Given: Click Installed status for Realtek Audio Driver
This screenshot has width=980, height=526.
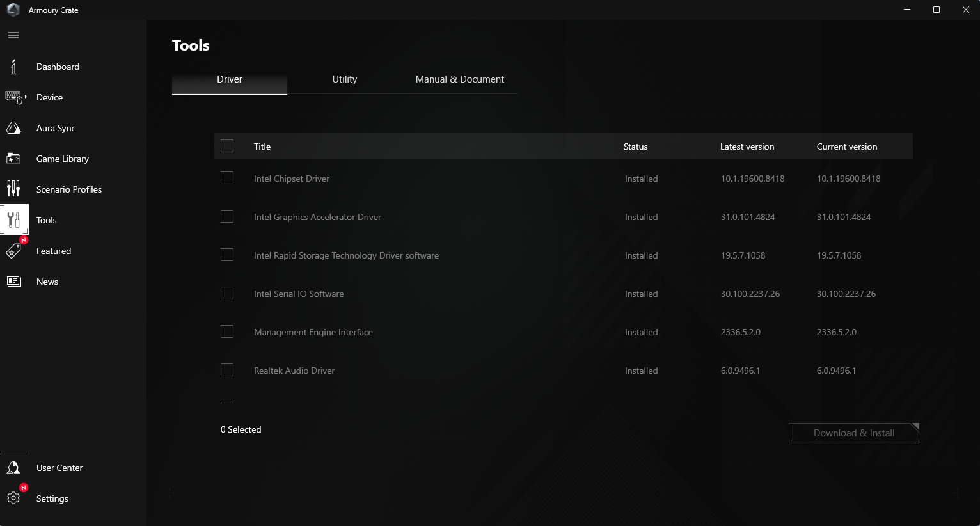Looking at the screenshot, I should 641,371.
